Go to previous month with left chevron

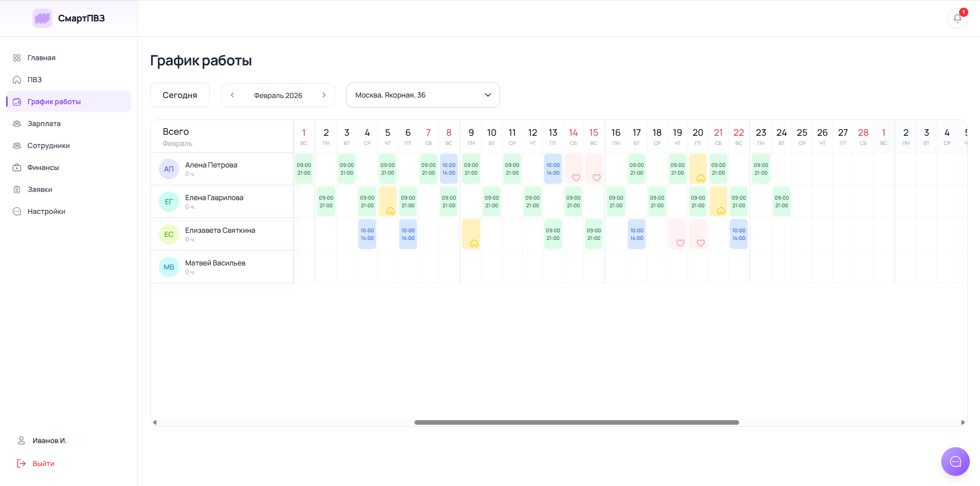coord(232,95)
